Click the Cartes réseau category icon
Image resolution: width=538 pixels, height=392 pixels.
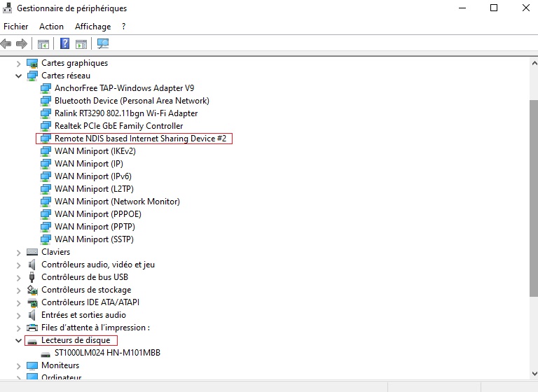(x=32, y=76)
